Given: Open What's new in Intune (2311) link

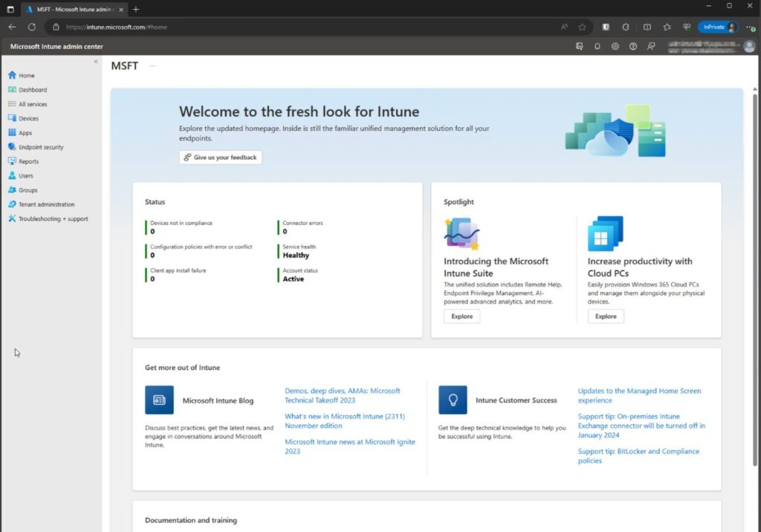Looking at the screenshot, I should tap(344, 421).
